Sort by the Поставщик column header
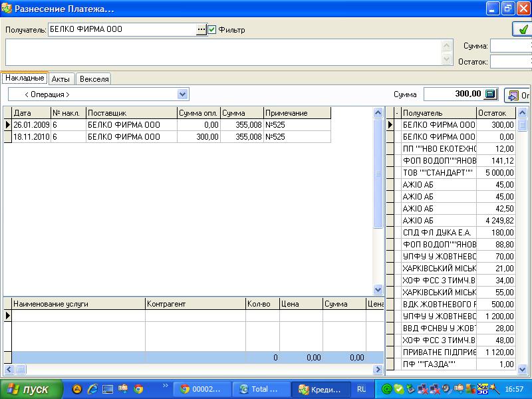 131,113
